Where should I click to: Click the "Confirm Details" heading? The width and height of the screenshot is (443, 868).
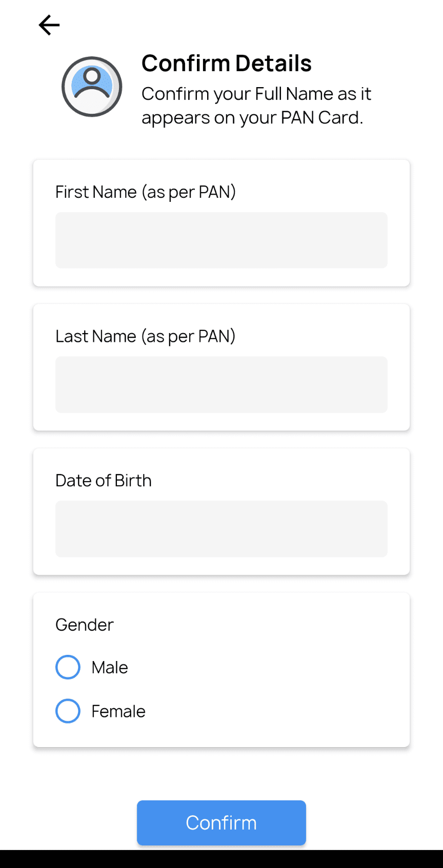[227, 64]
